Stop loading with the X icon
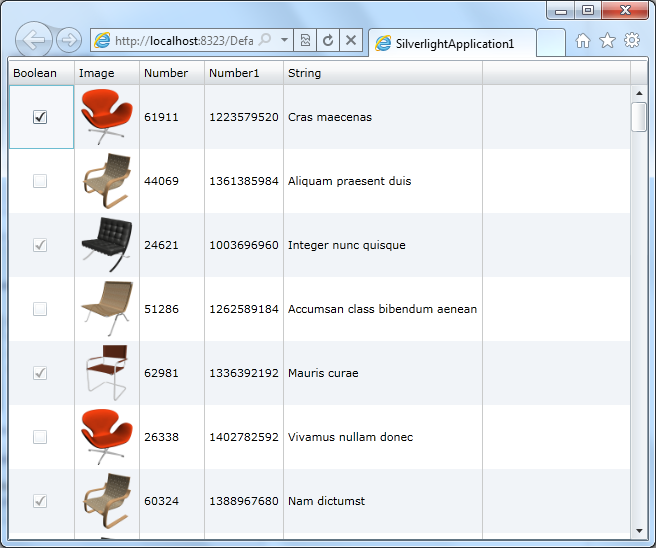This screenshot has height=548, width=656. [351, 40]
